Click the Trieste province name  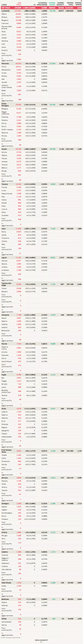pos(4,455)
